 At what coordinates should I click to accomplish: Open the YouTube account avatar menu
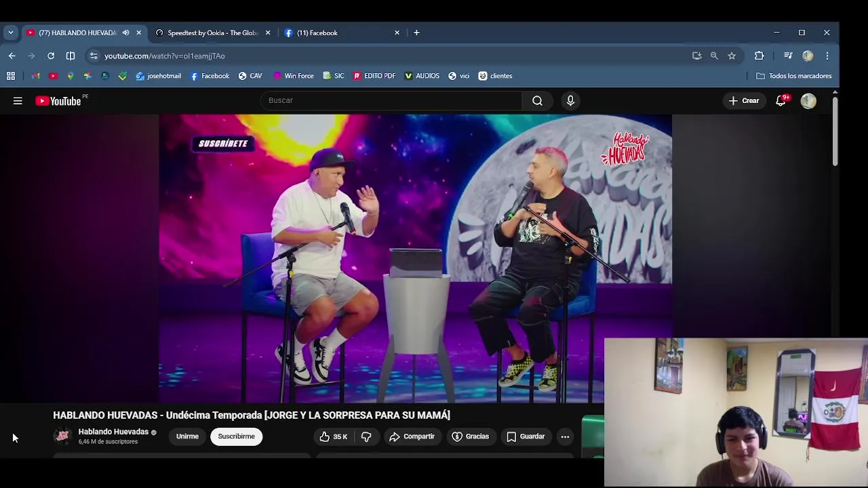coord(808,101)
